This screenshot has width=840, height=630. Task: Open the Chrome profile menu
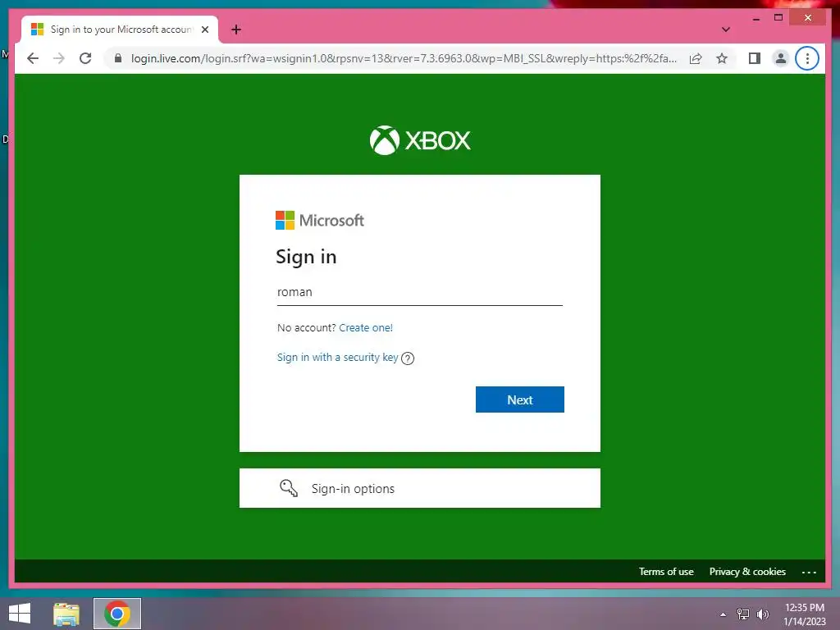click(x=781, y=58)
